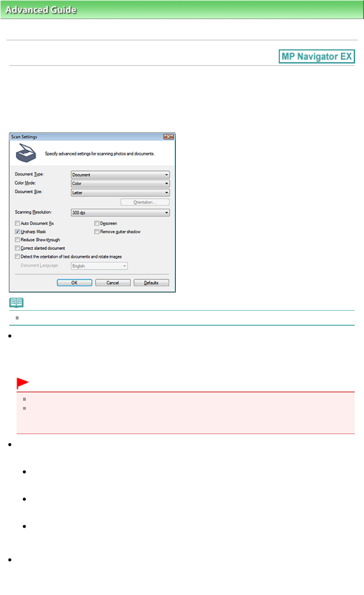
Task: Toggle Remove gutter shadow checkbox
Action: 97,232
